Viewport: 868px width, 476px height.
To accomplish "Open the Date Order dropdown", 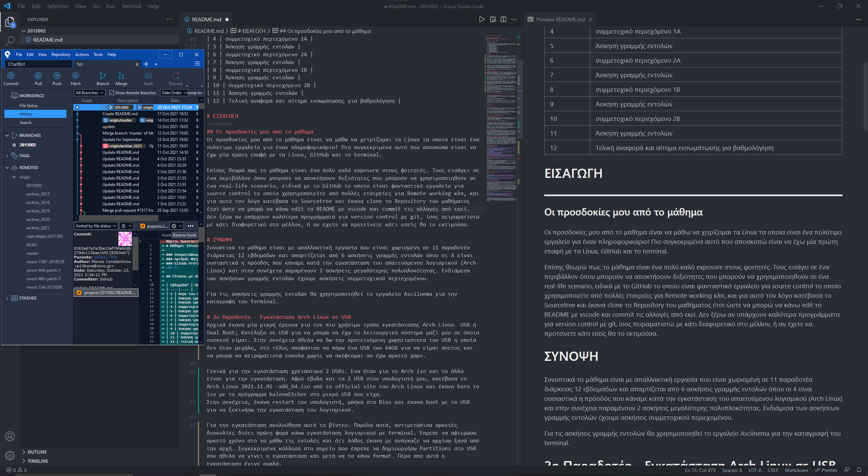I will coord(174,92).
